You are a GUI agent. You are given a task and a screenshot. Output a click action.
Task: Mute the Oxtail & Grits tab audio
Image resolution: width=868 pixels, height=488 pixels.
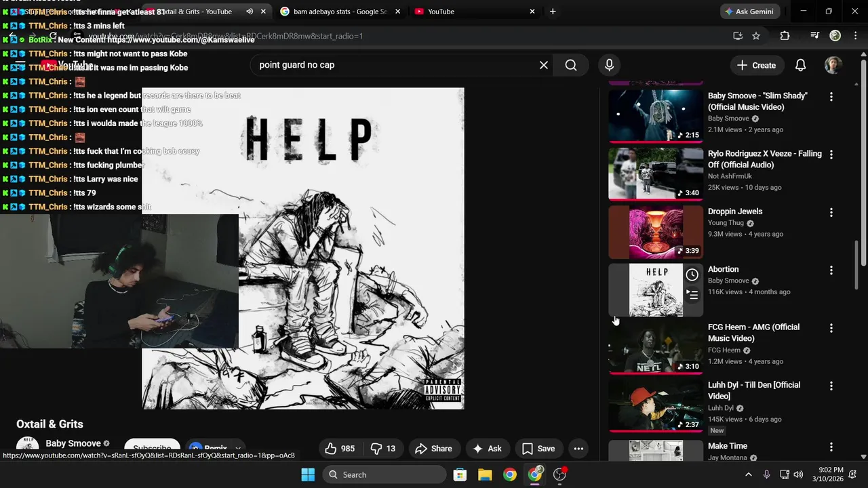coord(250,12)
